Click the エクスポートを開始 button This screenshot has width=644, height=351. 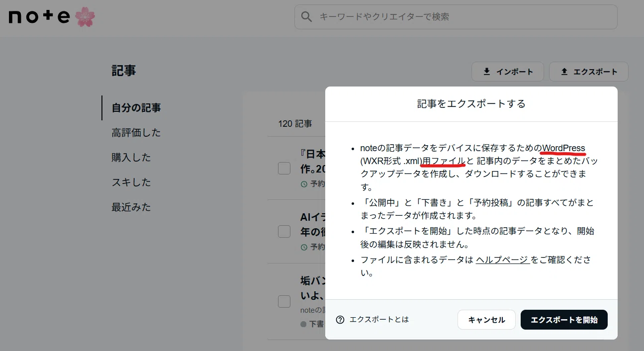[x=564, y=320]
